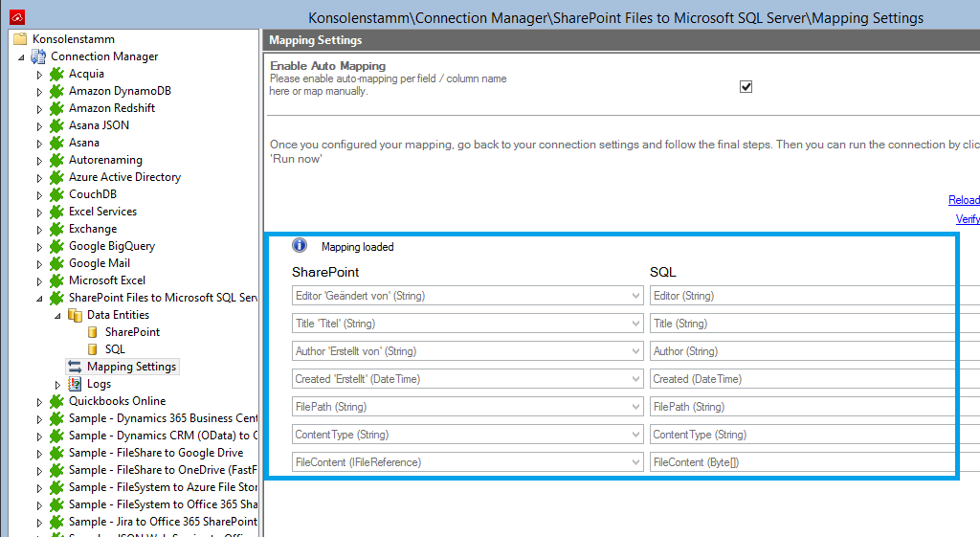Click the SQL data entity icon

93,349
